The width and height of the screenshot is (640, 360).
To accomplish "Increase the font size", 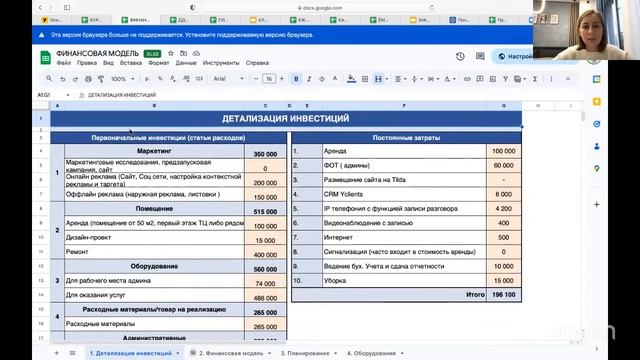I will pyautogui.click(x=282, y=79).
